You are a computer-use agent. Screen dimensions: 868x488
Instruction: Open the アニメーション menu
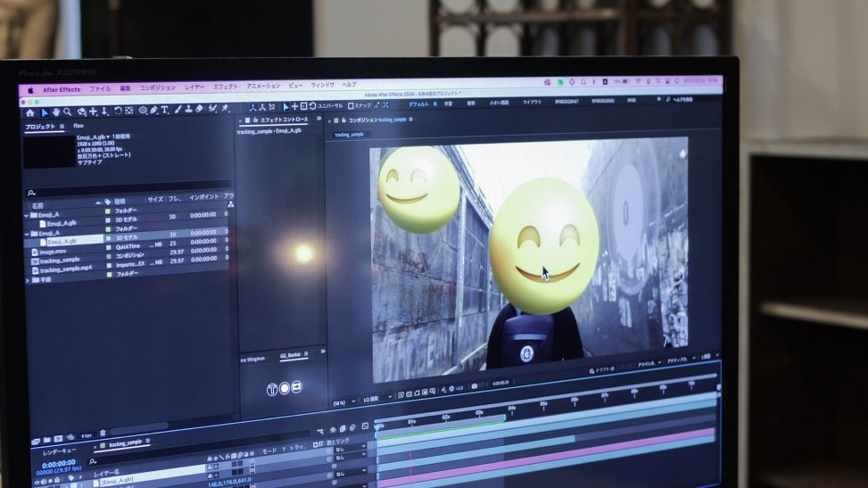pos(263,86)
